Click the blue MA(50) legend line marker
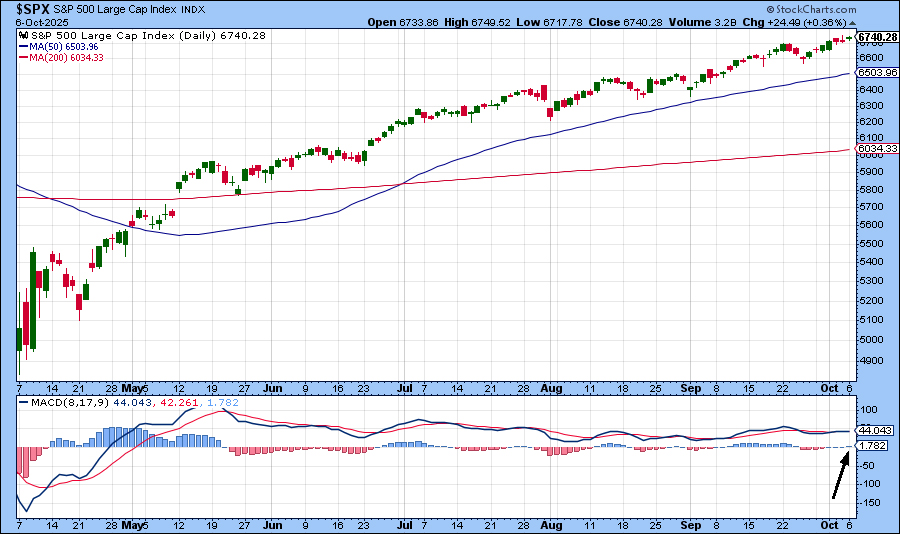The height and width of the screenshot is (534, 900). (22, 46)
